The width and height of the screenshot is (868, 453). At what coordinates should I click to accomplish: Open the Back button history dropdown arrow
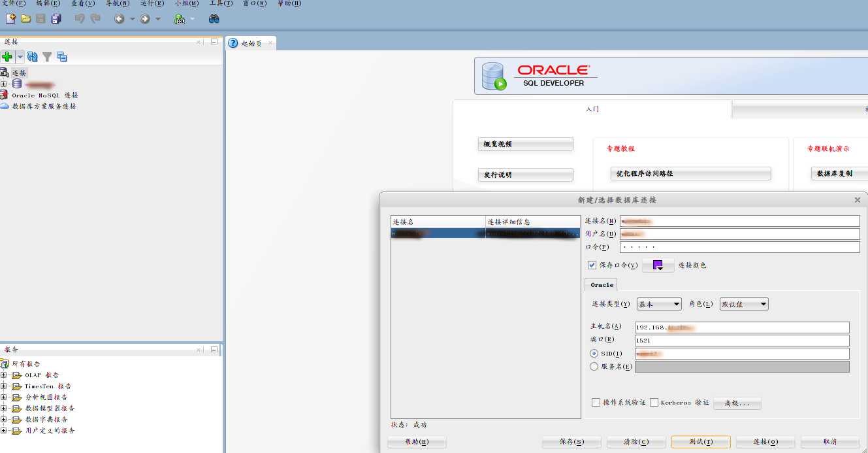pos(132,19)
